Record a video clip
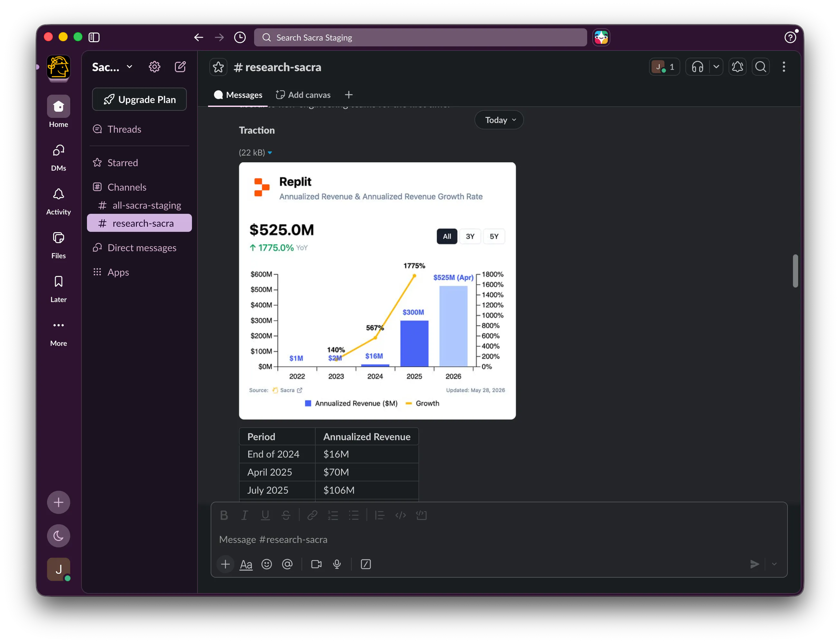 [316, 564]
